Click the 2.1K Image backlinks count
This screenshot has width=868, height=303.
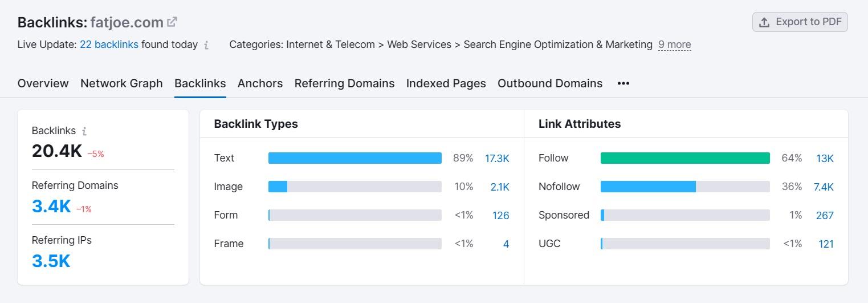point(499,187)
